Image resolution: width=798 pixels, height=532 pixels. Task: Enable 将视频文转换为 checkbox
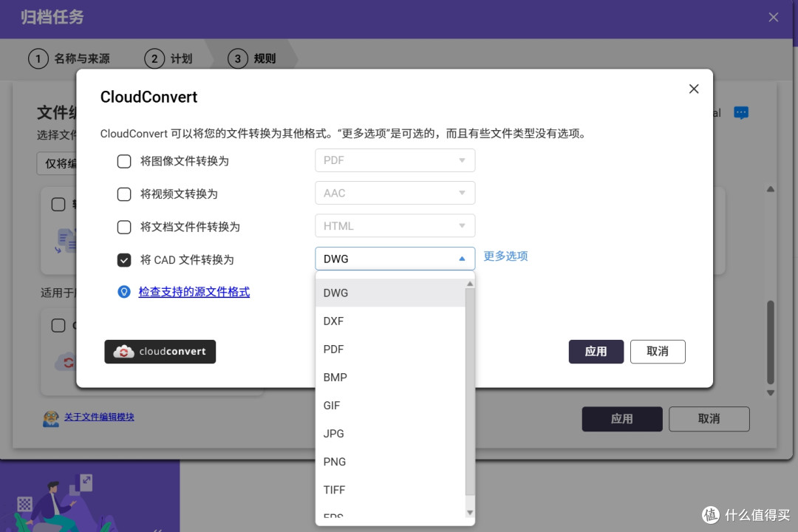pos(123,194)
